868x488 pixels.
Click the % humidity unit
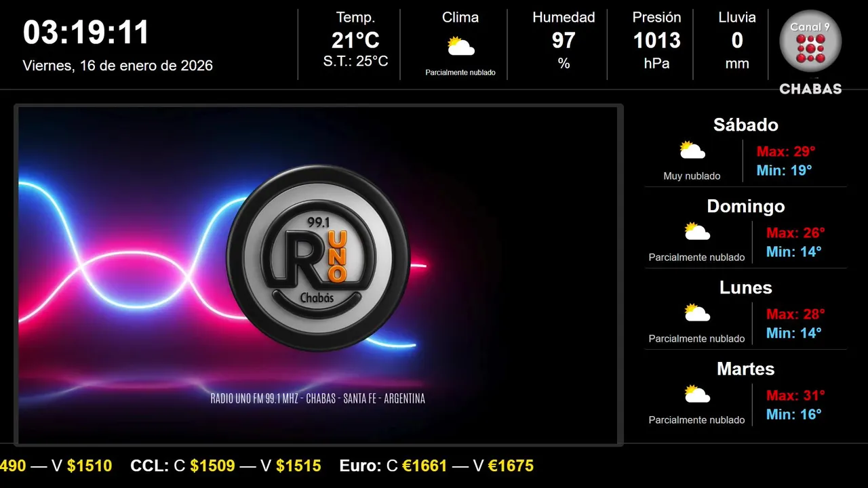[x=564, y=64]
